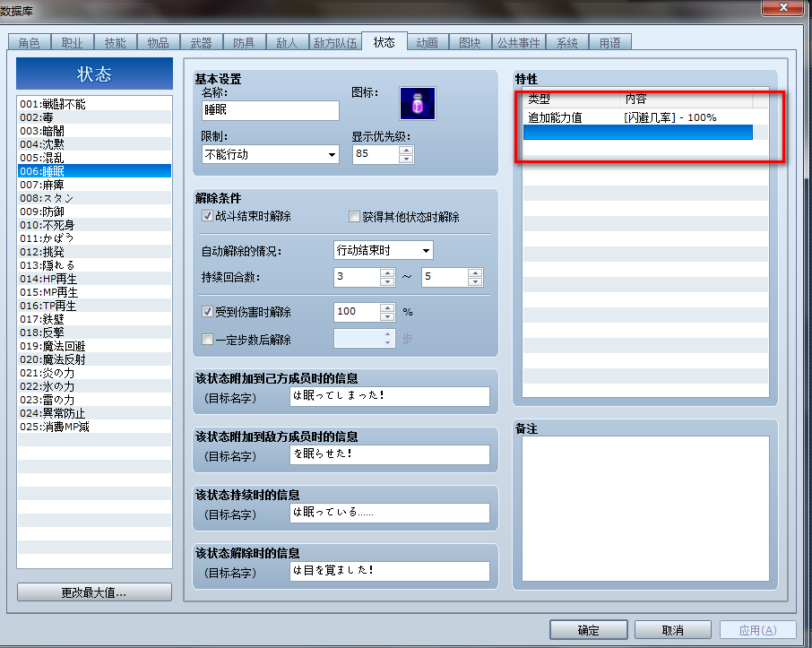
Task: Select state 008:スタン
Action: tap(94, 198)
